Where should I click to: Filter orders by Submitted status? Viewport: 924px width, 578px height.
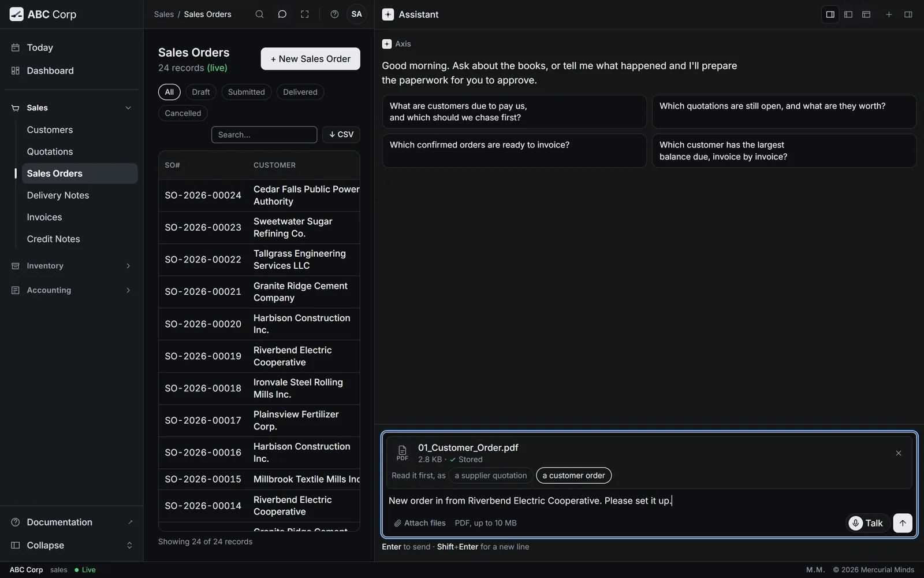247,92
